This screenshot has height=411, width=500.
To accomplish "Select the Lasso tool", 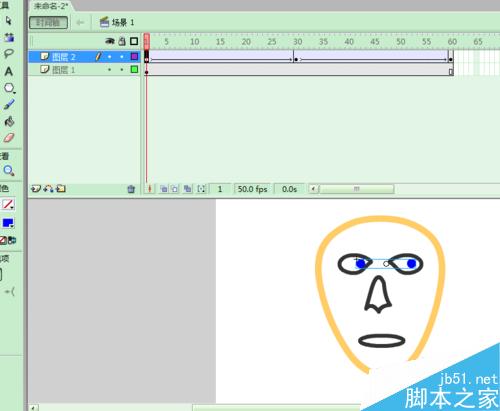I will point(9,54).
